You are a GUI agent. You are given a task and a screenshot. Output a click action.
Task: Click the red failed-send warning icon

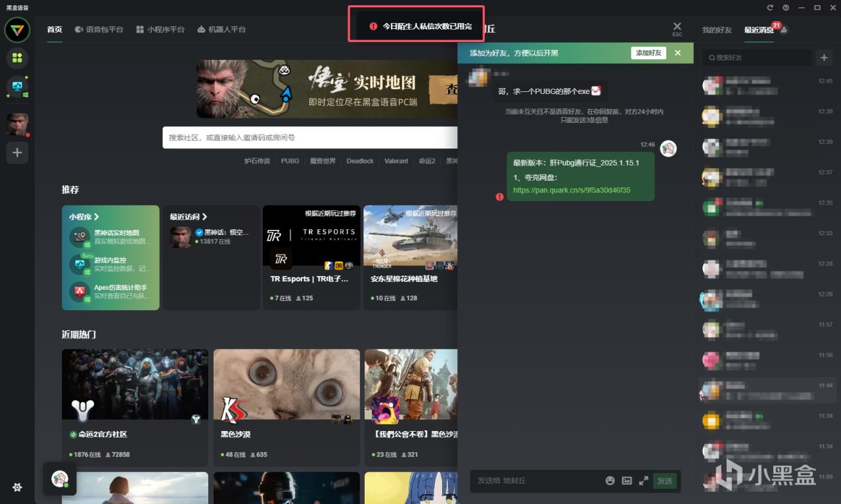(499, 196)
